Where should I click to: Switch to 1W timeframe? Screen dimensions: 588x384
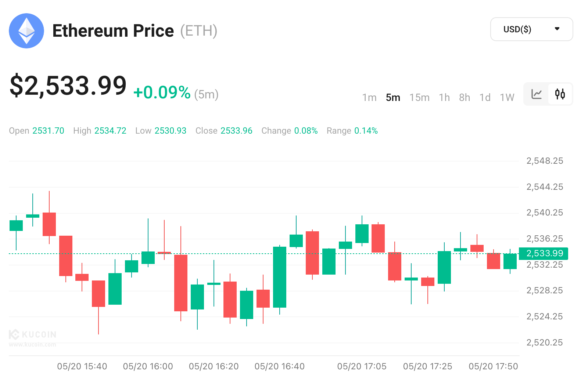(507, 98)
